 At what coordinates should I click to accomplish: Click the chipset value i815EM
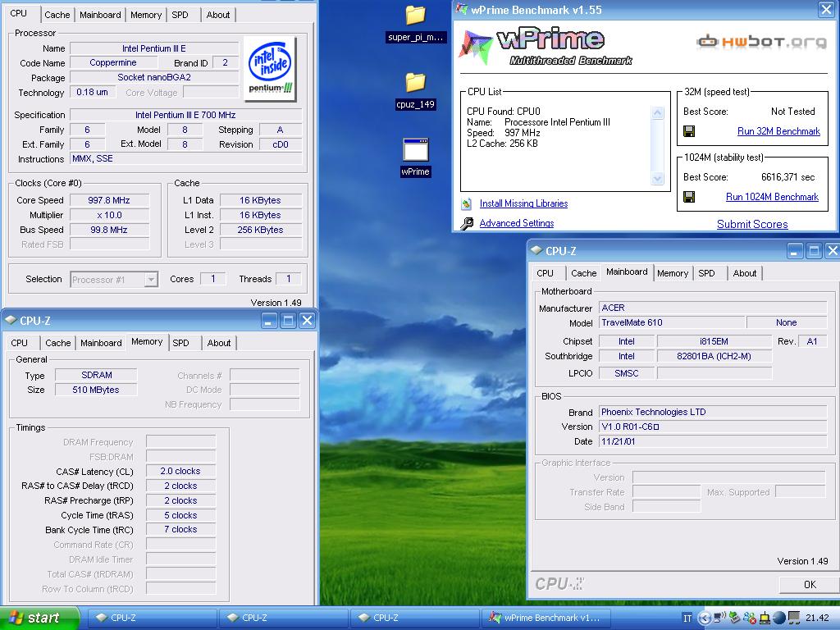[x=714, y=341]
